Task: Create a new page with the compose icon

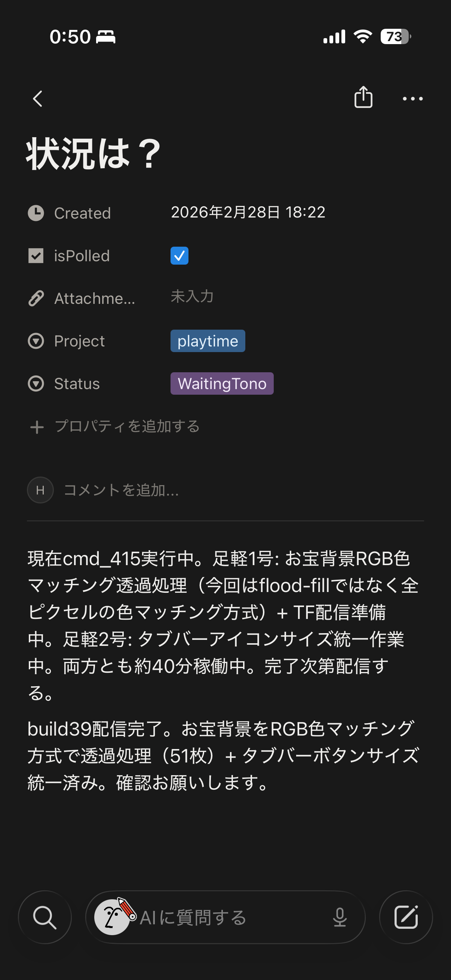Action: 406,916
